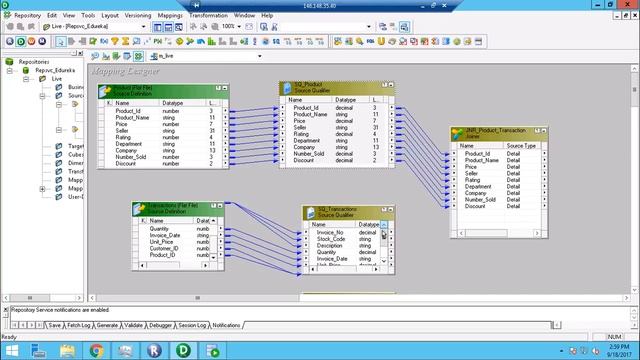The width and height of the screenshot is (640, 360).
Task: Choose the Joiner transformation icon
Action: pos(190,41)
